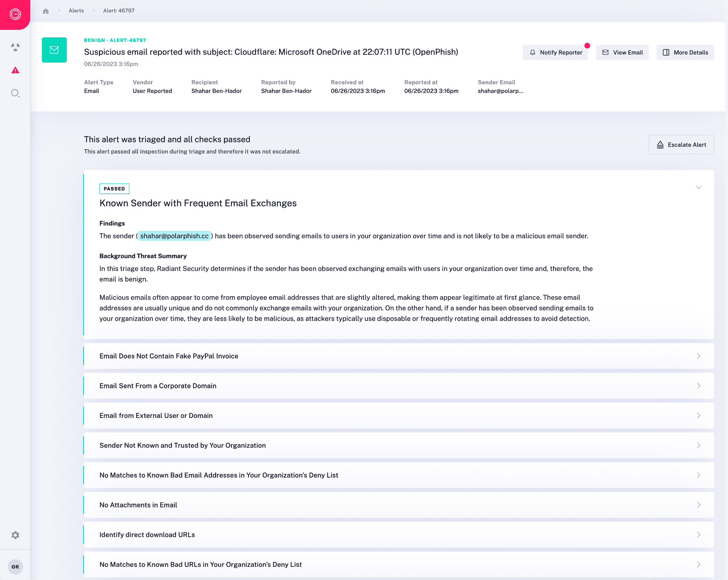Viewport: 728px width, 580px height.
Task: Click the Escalate Alert bell icon
Action: coord(660,144)
